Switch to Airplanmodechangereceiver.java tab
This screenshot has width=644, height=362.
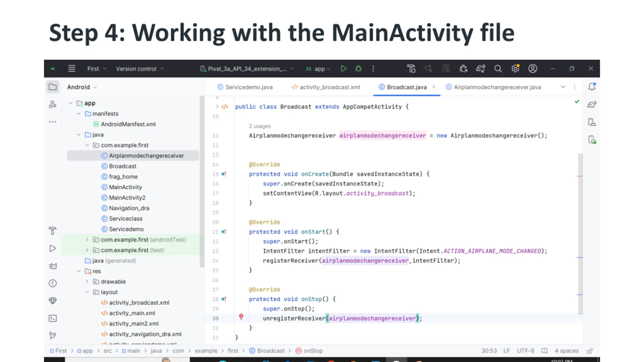(493, 87)
